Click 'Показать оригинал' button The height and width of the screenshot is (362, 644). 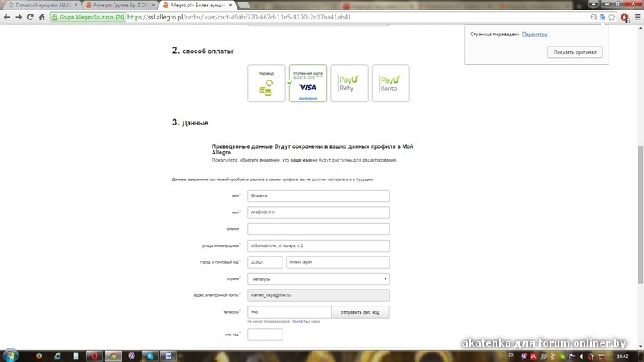[x=575, y=52]
